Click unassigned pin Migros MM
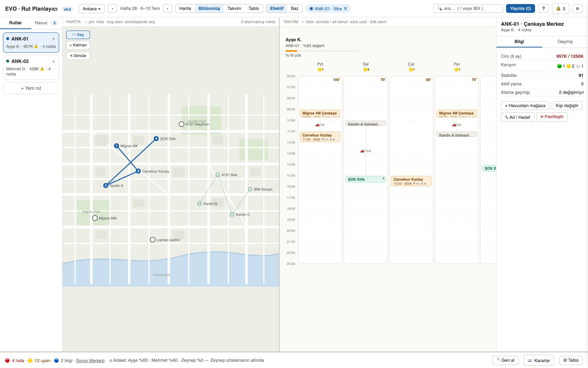Image resolution: width=588 pixels, height=368 pixels. 95,218
